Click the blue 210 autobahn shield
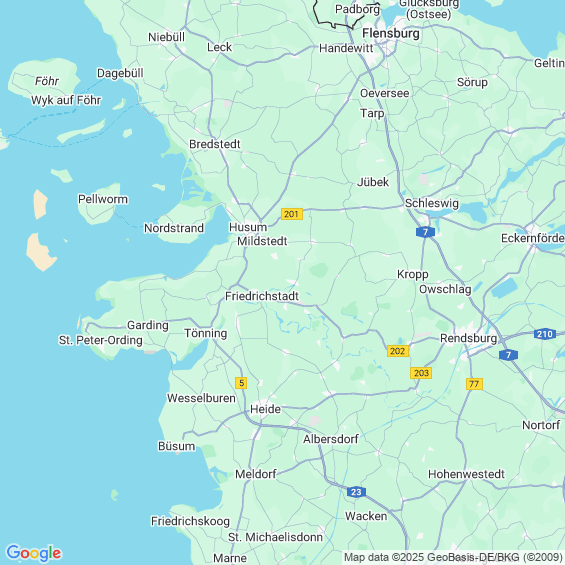The image size is (565, 565). click(x=544, y=334)
